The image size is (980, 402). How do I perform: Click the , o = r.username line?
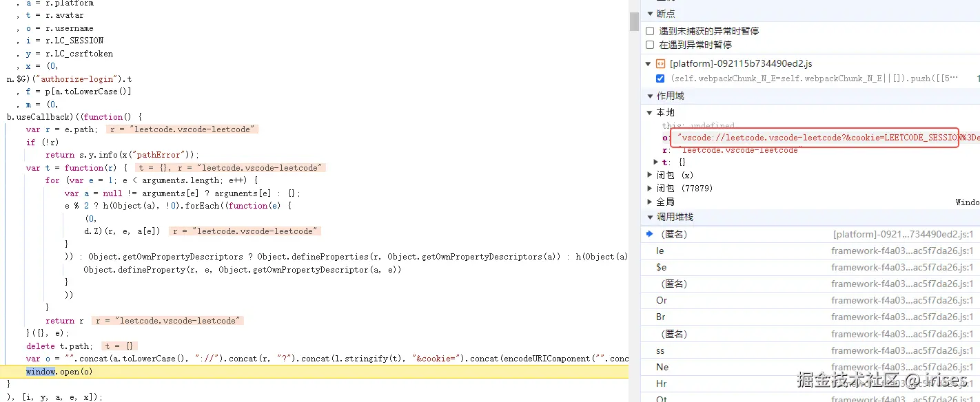coord(55,28)
